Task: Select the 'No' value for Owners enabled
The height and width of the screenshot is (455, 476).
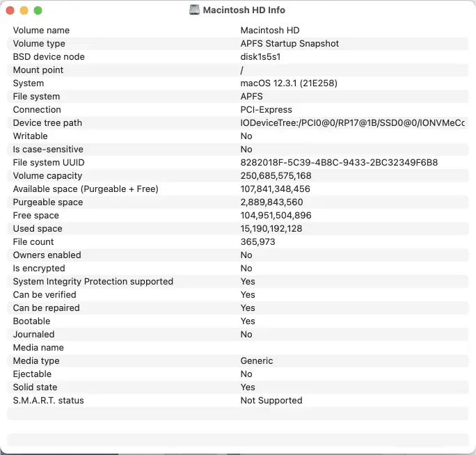Action: click(x=246, y=255)
